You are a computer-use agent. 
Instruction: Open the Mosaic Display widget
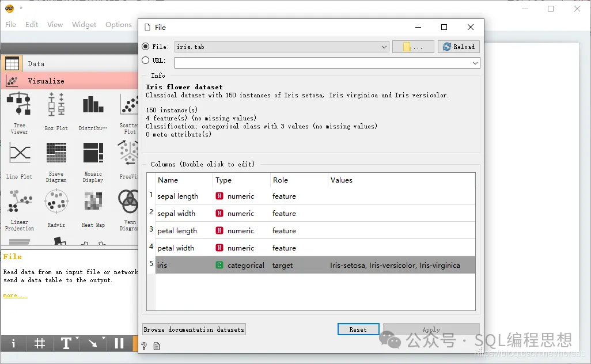[93, 162]
